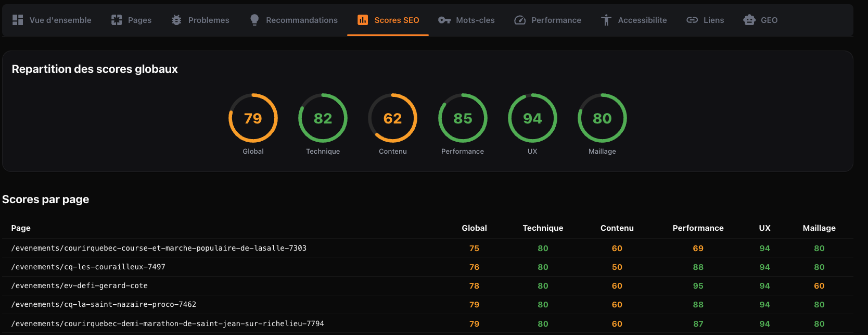The image size is (868, 335).
Task: Click the Pages tab icon
Action: tap(117, 20)
